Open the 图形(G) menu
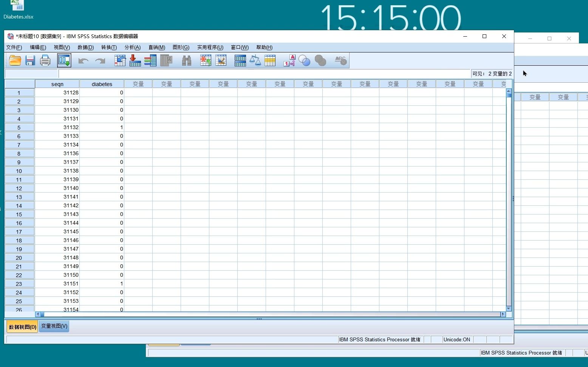 click(x=181, y=47)
